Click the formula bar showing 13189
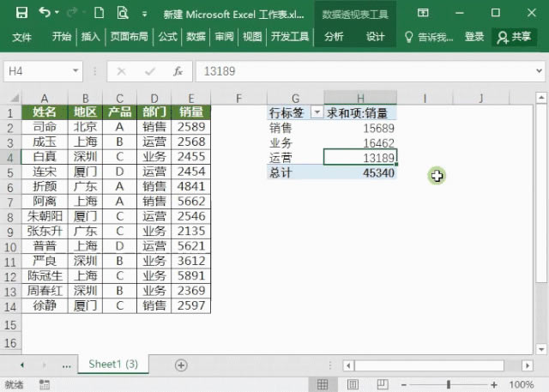The width and height of the screenshot is (549, 392). point(360,72)
